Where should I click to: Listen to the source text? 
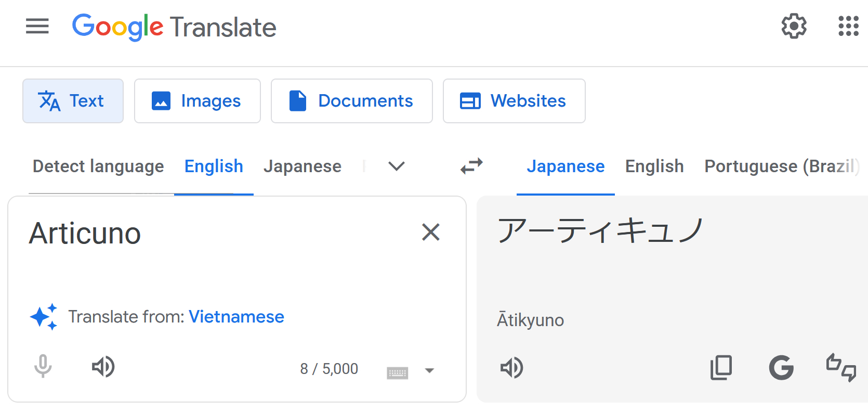point(103,367)
